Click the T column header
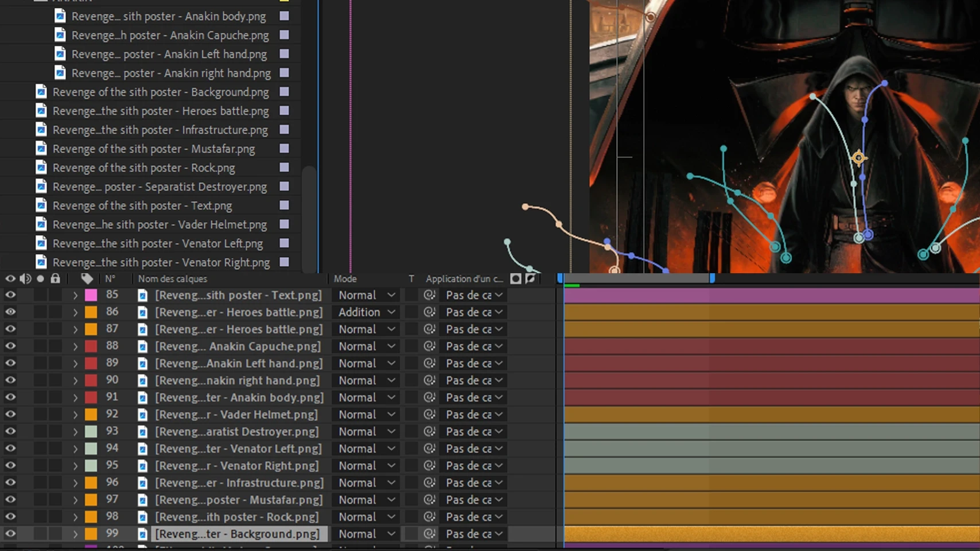This screenshot has width=980, height=551. [x=411, y=278]
